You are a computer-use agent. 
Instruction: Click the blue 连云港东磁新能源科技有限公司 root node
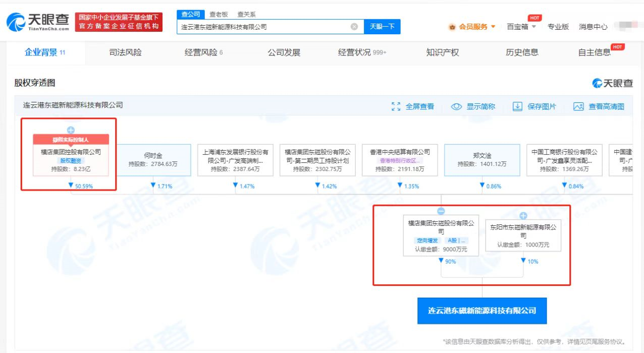[x=482, y=311]
